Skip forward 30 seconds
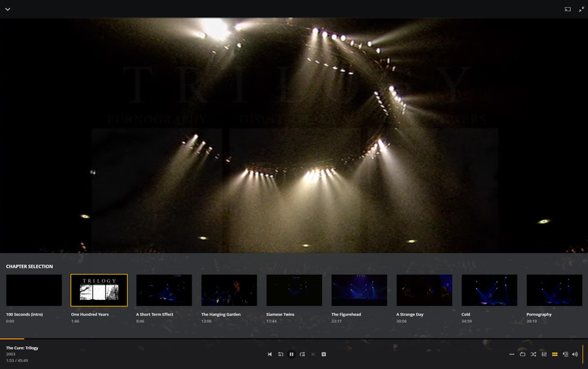588x369 pixels. coord(302,354)
